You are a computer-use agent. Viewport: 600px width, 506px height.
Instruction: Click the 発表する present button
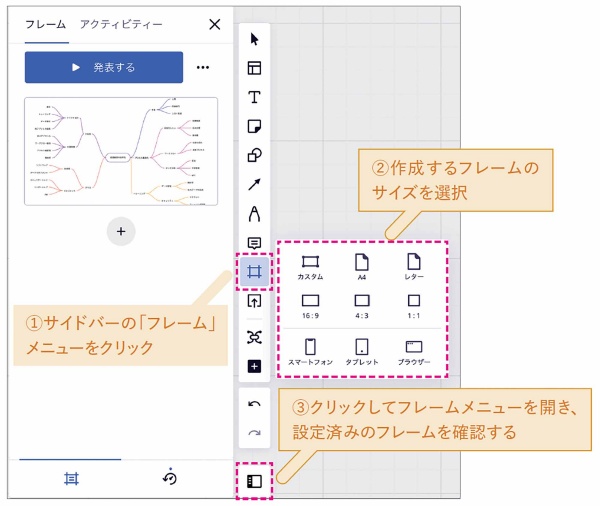tap(104, 68)
